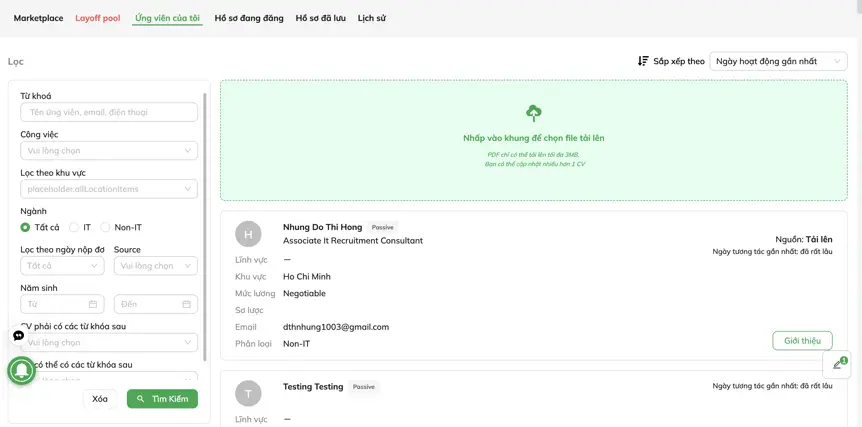The image size is (862, 427).
Task: Switch to the Hồ sơ đang đăng tab
Action: tap(249, 18)
